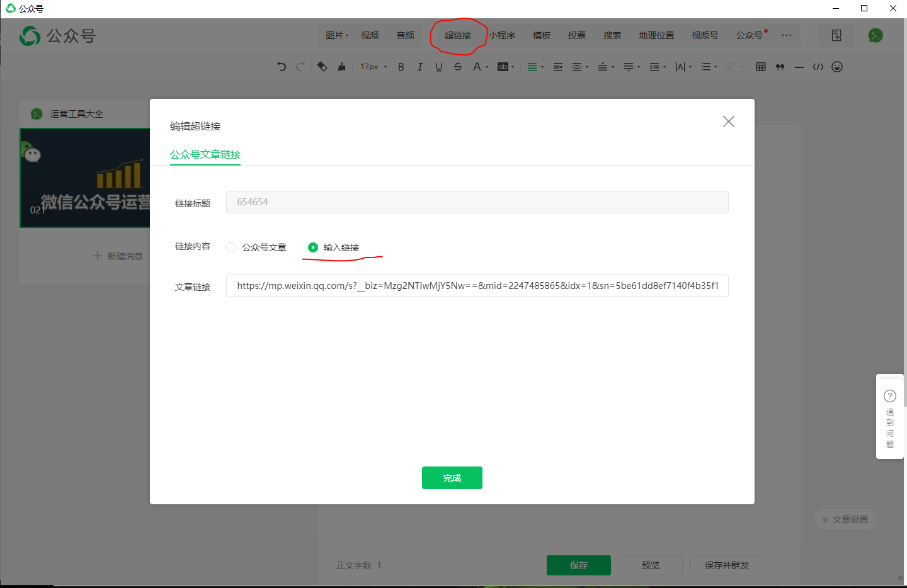Image resolution: width=907 pixels, height=588 pixels.
Task: Click 投票 in the insert bar
Action: (x=577, y=35)
